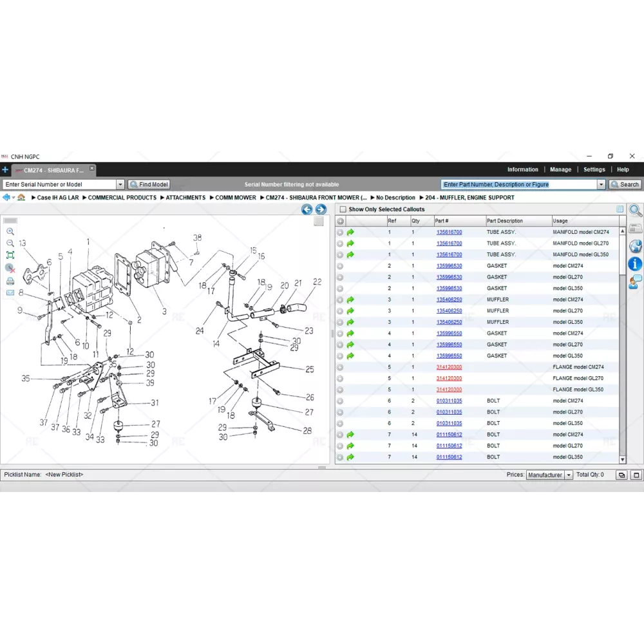644x644 pixels.
Task: Click the Find Model button
Action: 149,184
